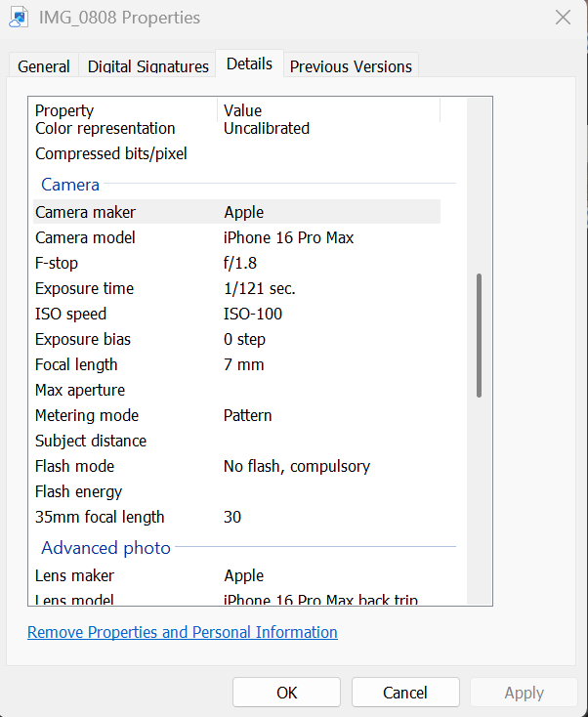Open the Previous Versions tab

(x=351, y=66)
